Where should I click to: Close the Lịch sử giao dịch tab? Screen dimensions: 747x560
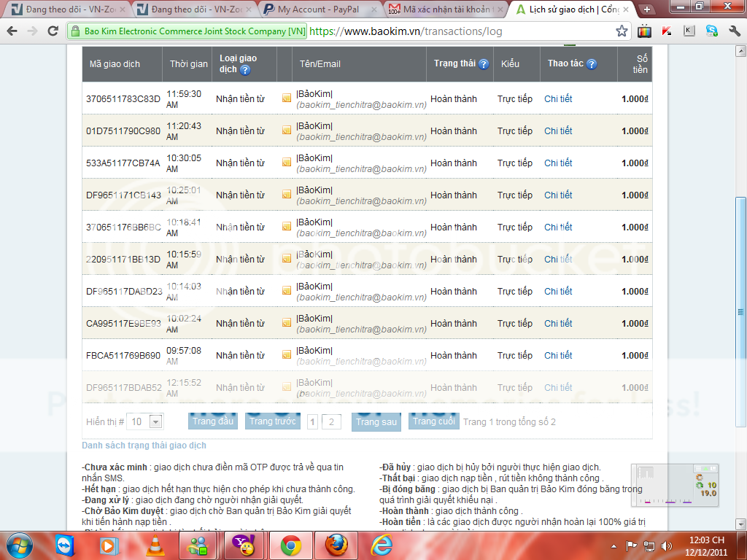[x=625, y=9]
